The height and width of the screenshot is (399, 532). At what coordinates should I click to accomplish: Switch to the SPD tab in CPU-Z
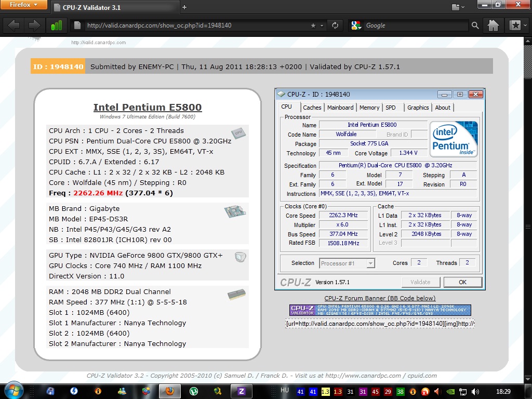[x=391, y=108]
